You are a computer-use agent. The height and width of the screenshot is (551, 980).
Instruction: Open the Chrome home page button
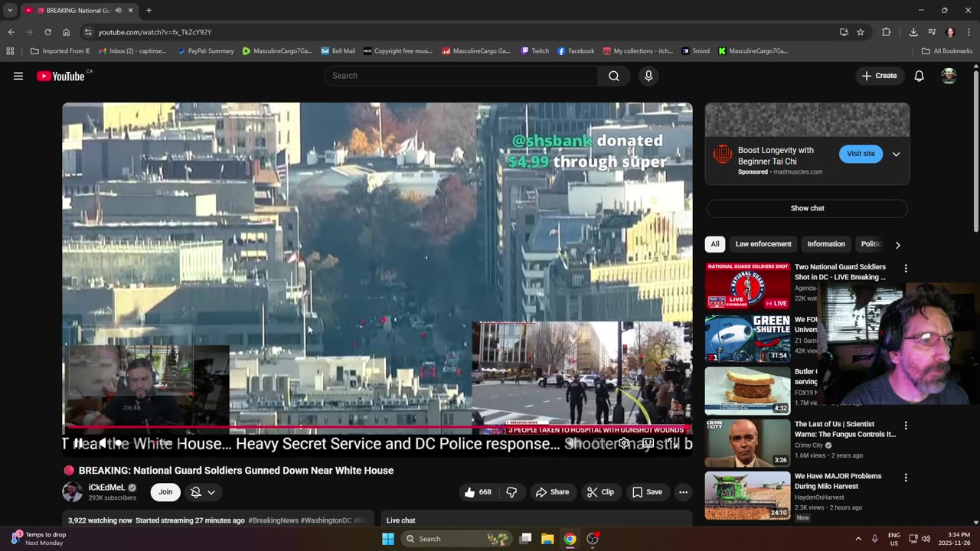67,32
